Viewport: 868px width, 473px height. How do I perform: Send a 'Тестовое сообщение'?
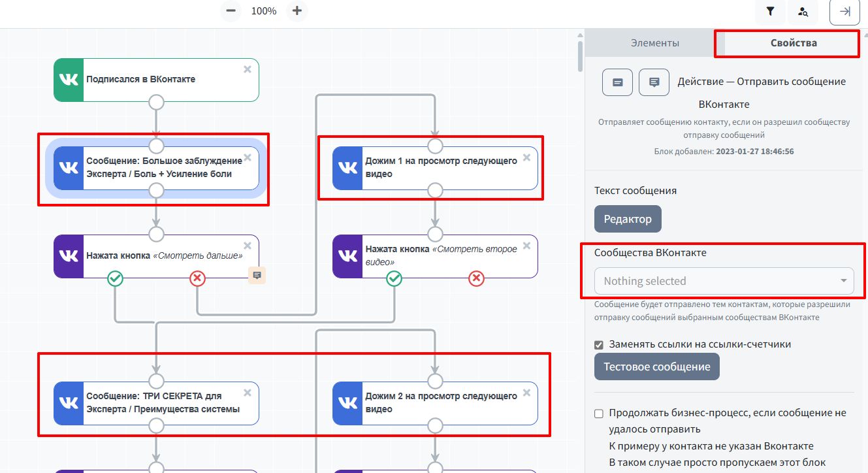(657, 367)
